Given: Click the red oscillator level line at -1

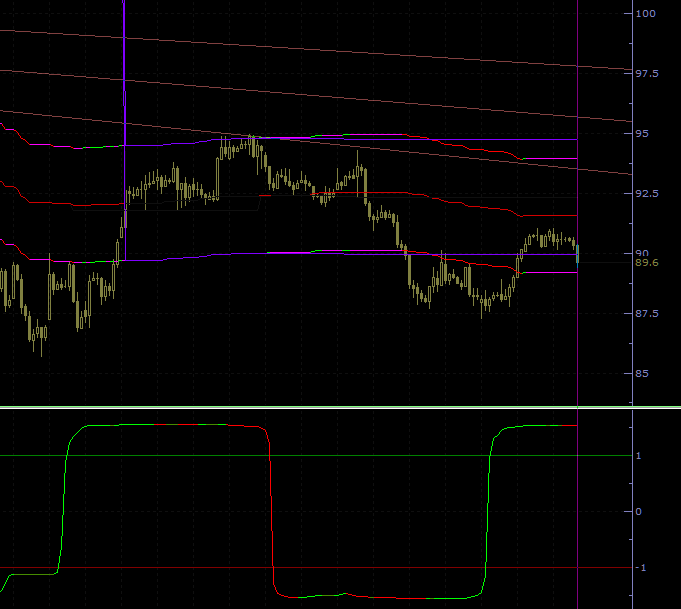Looking at the screenshot, I should click(x=316, y=568).
